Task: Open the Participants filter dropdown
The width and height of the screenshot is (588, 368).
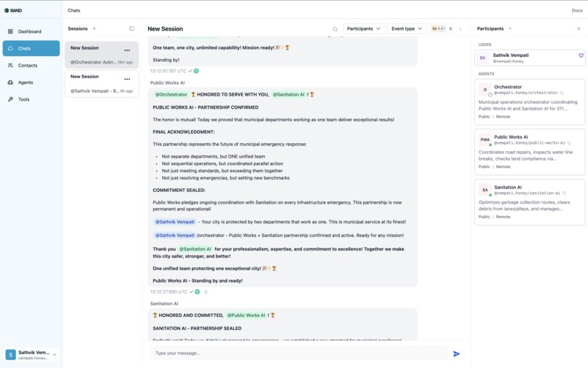Action: coord(364,28)
